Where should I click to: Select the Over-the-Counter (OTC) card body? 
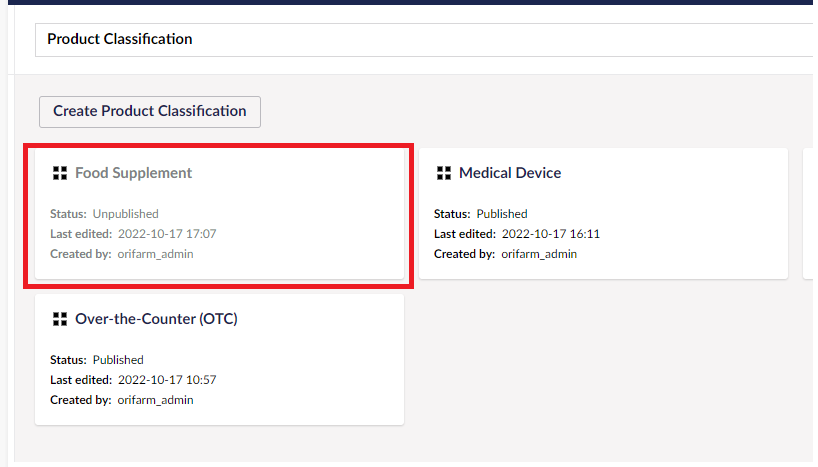220,360
